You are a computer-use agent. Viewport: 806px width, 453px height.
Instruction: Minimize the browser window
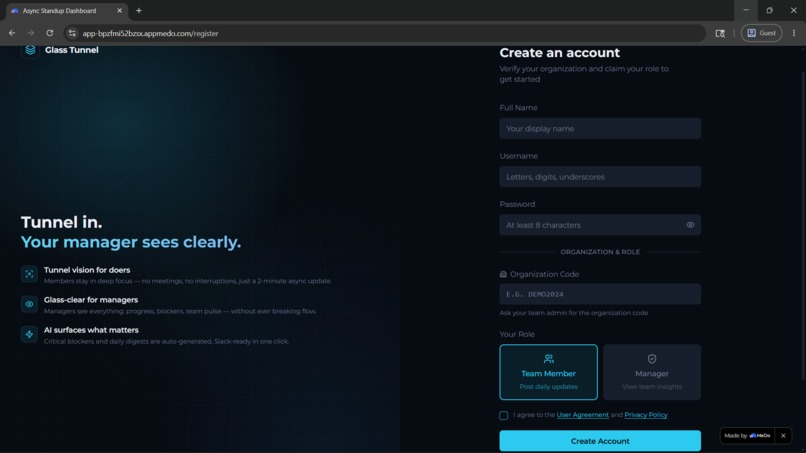tap(746, 10)
